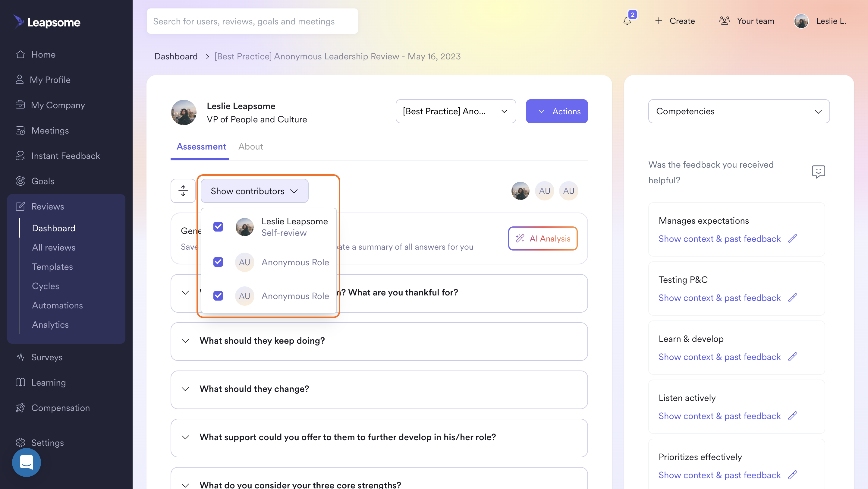The height and width of the screenshot is (489, 868).
Task: Click the search field for users and reviews
Action: point(252,21)
